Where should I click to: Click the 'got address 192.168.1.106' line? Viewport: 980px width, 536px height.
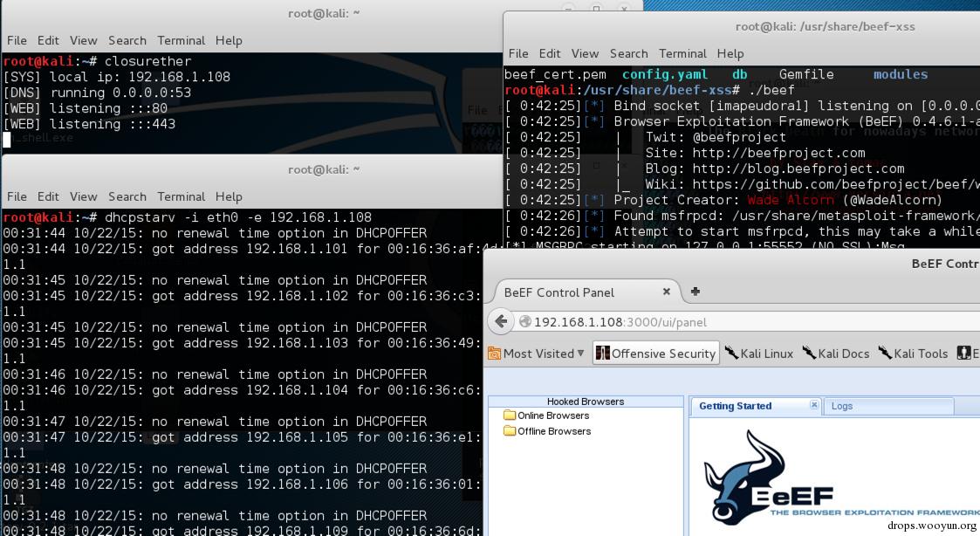(x=243, y=484)
